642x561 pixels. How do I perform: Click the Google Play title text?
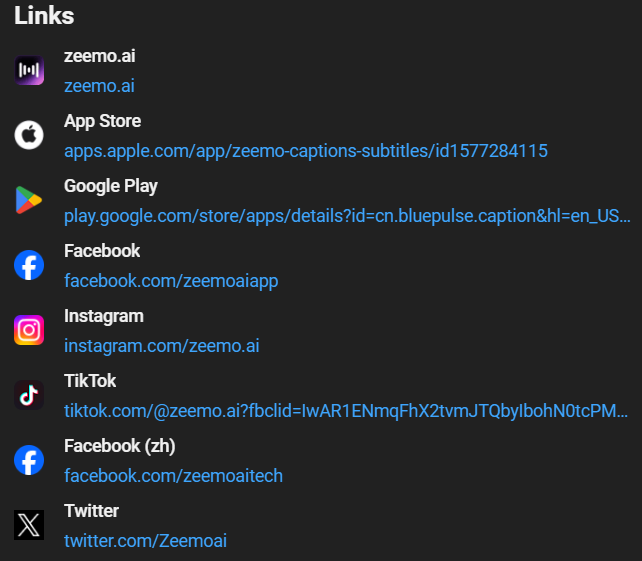pyautogui.click(x=111, y=186)
